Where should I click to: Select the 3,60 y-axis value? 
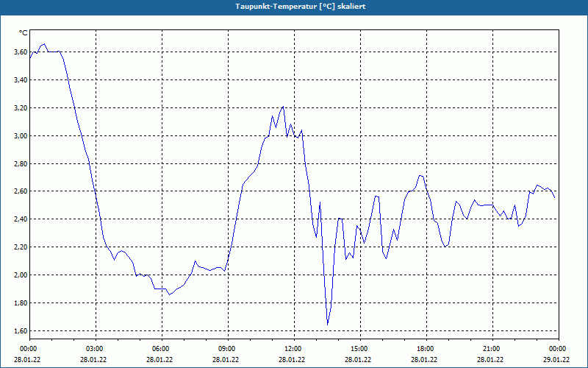[21, 52]
